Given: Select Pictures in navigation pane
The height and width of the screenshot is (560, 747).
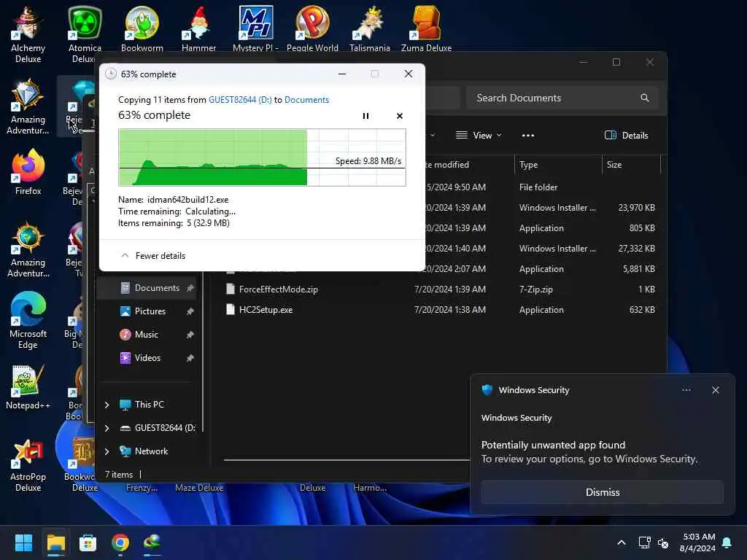Looking at the screenshot, I should (x=150, y=311).
